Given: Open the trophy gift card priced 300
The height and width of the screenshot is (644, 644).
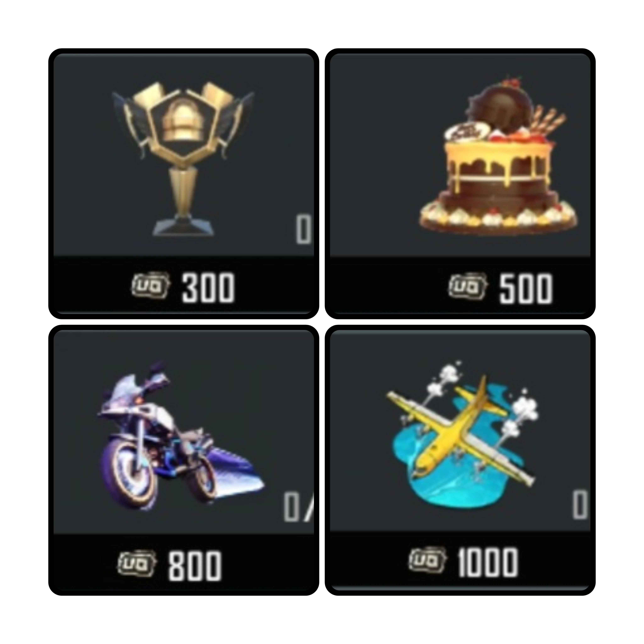Looking at the screenshot, I should coord(184,184).
